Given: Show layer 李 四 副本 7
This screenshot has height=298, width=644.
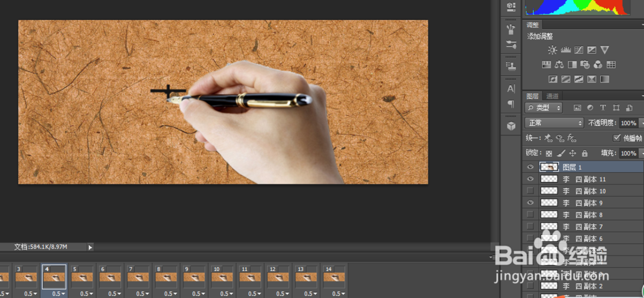Looking at the screenshot, I should [x=530, y=226].
